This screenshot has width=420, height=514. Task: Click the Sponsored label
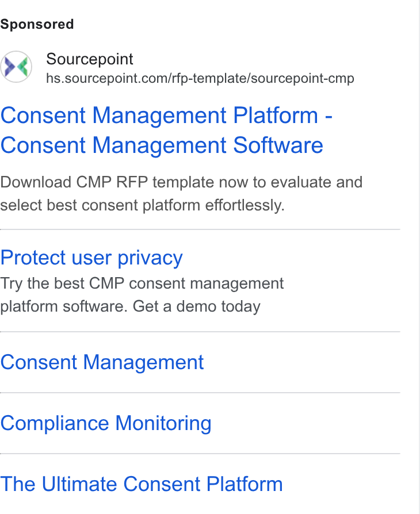(x=37, y=24)
